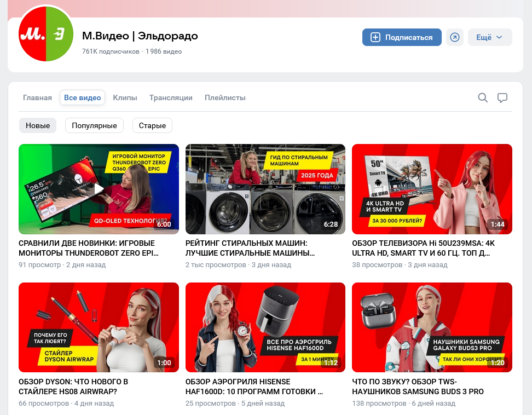Play the Thunderobot Zero monitor video thumbnail
Image resolution: width=532 pixels, height=415 pixels.
pos(99,189)
